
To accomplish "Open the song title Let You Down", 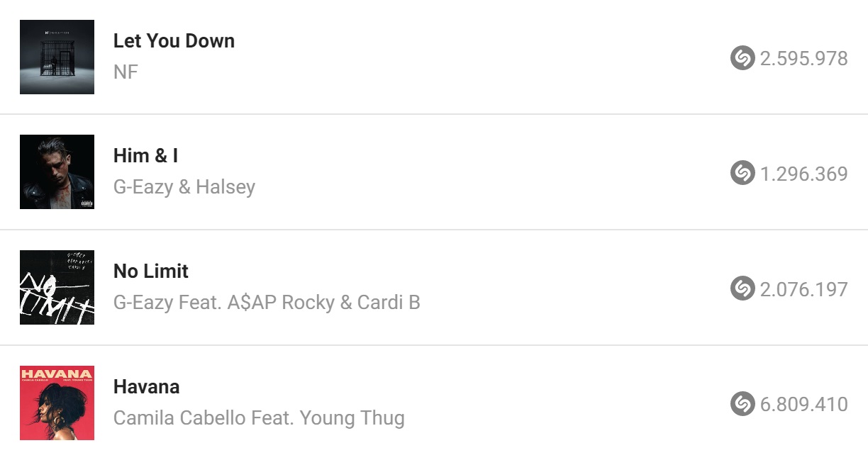I will (174, 41).
